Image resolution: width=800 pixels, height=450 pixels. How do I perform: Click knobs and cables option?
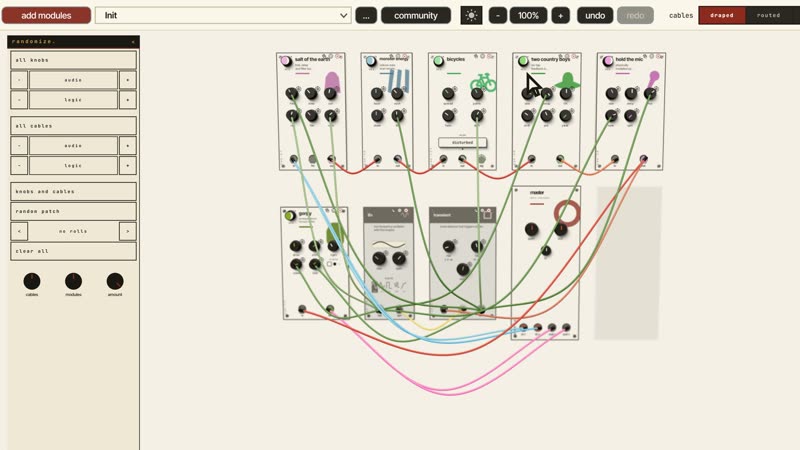click(73, 191)
